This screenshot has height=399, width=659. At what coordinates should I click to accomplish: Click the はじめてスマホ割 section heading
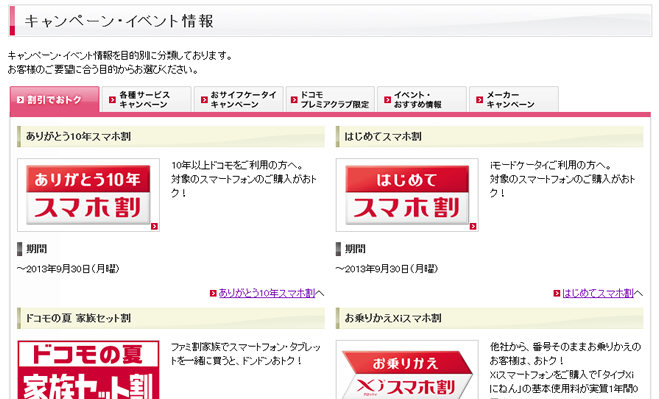489,136
